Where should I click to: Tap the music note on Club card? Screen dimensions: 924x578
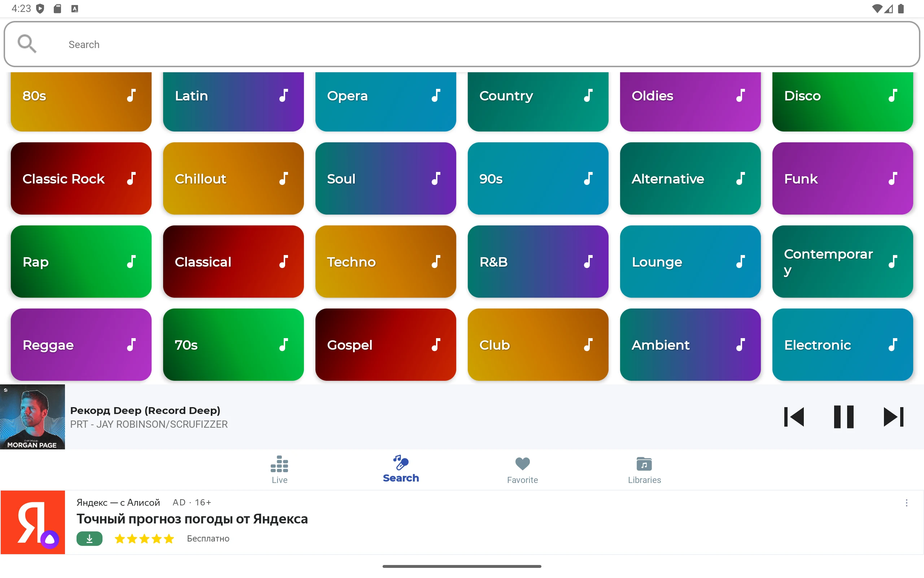[588, 344]
